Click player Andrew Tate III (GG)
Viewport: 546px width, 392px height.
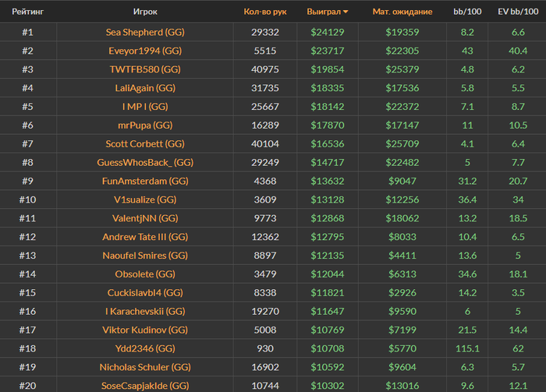pyautogui.click(x=144, y=236)
